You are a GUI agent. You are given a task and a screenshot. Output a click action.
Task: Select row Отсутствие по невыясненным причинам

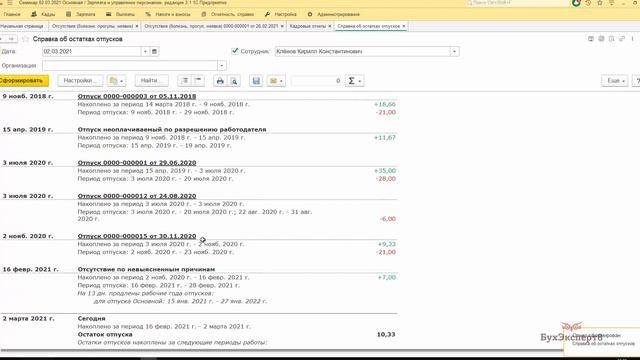tap(146, 269)
